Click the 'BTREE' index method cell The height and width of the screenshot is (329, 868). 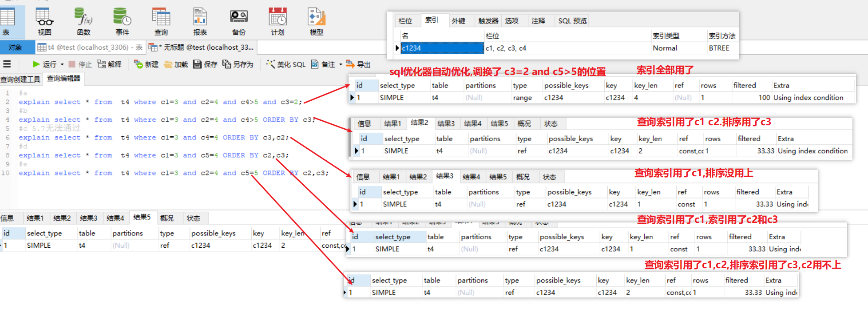(x=722, y=48)
